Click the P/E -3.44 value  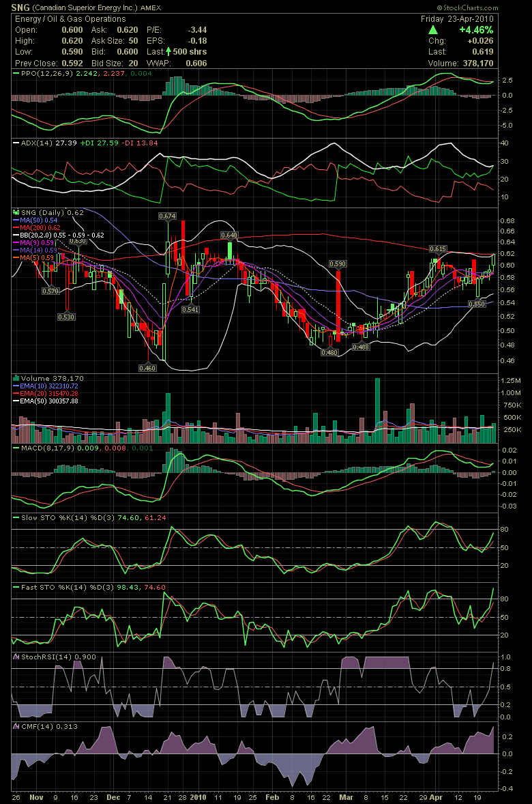[x=197, y=30]
